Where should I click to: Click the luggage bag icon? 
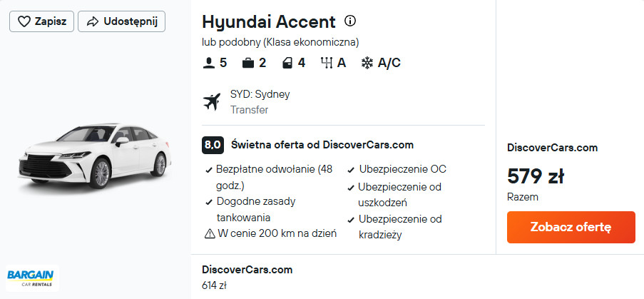click(248, 63)
